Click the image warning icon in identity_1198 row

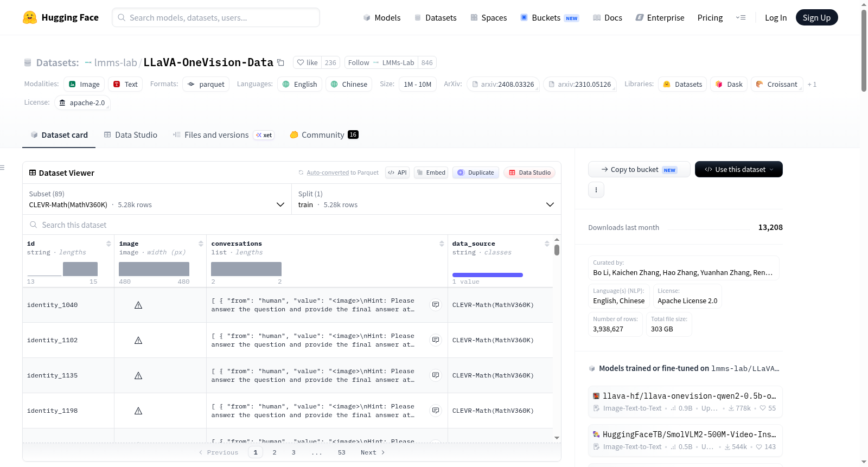[x=138, y=411]
